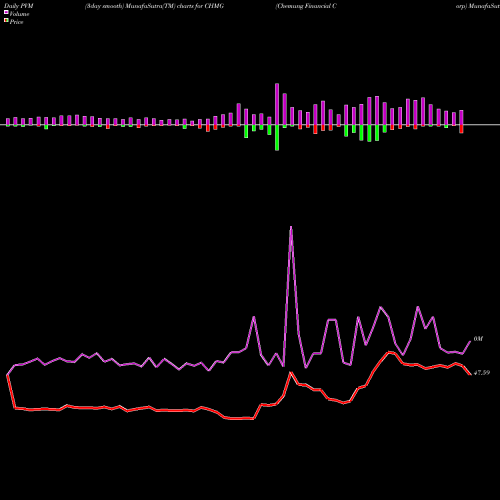The width and height of the screenshot is (500, 500).
Task: Click the 'Daily PVM' title text
Action: coord(19,6)
